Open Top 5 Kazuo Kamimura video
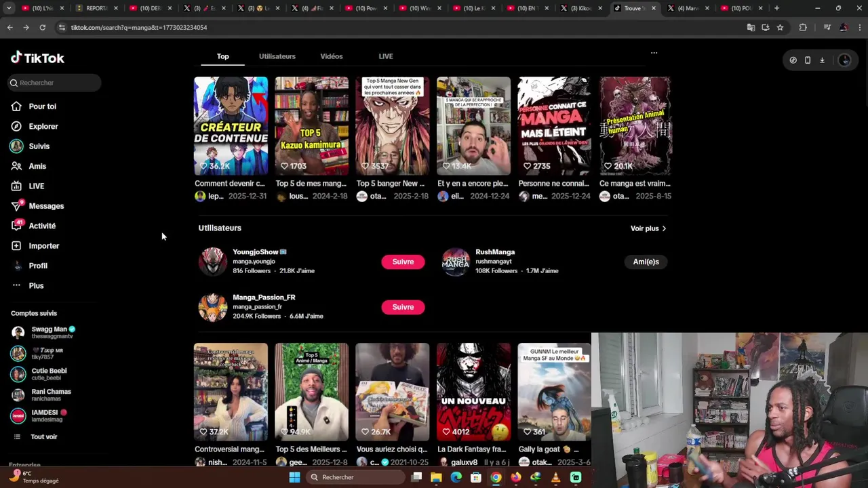This screenshot has height=488, width=868. (x=312, y=126)
